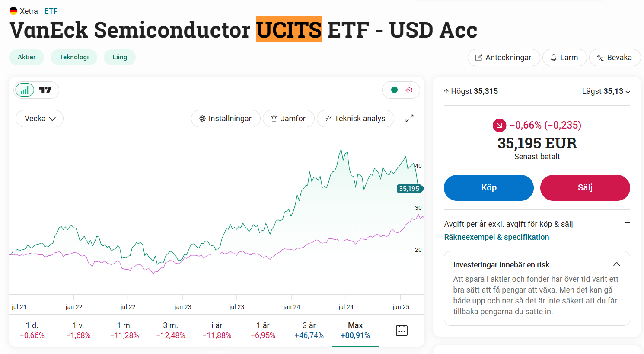Click the red delayed-data clock icon
The height and width of the screenshot is (354, 644).
[409, 90]
